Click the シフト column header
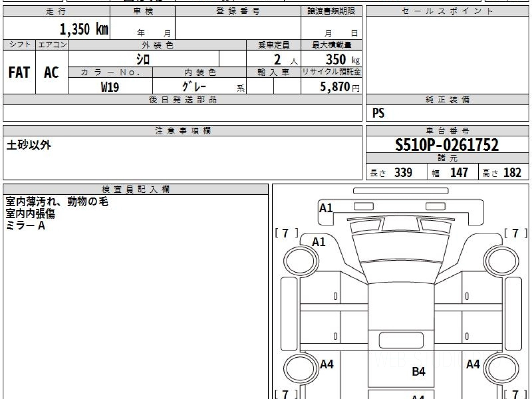 [x=20, y=45]
